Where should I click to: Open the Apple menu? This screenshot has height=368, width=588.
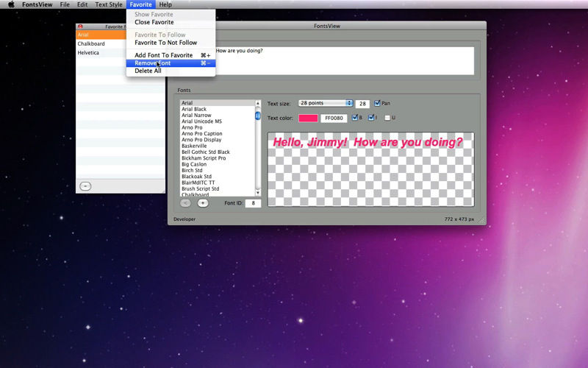coord(11,4)
